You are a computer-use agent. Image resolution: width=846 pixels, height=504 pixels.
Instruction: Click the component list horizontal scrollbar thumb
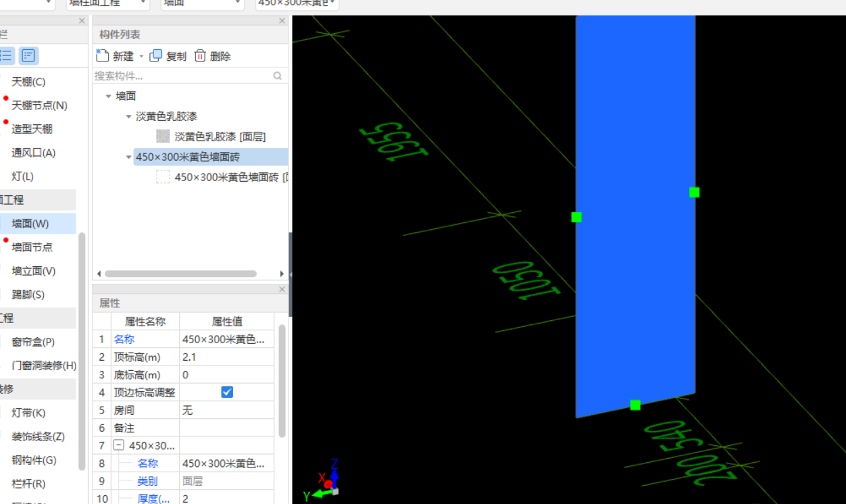[180, 274]
